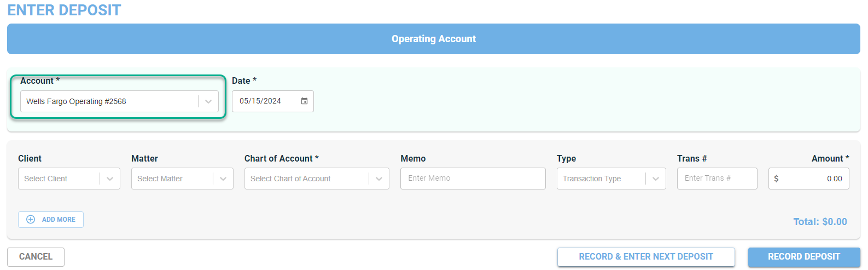The width and height of the screenshot is (868, 270).
Task: Focus the Enter Memo text field
Action: tap(473, 179)
